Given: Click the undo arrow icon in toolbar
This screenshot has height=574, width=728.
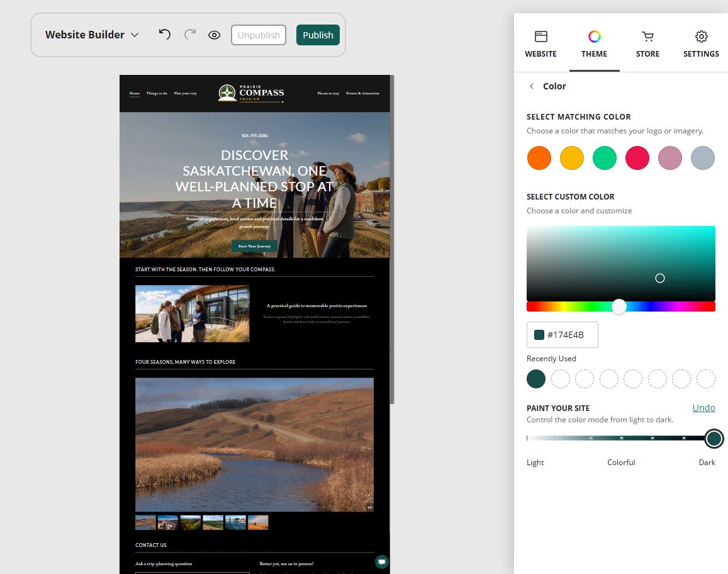Looking at the screenshot, I should point(164,35).
